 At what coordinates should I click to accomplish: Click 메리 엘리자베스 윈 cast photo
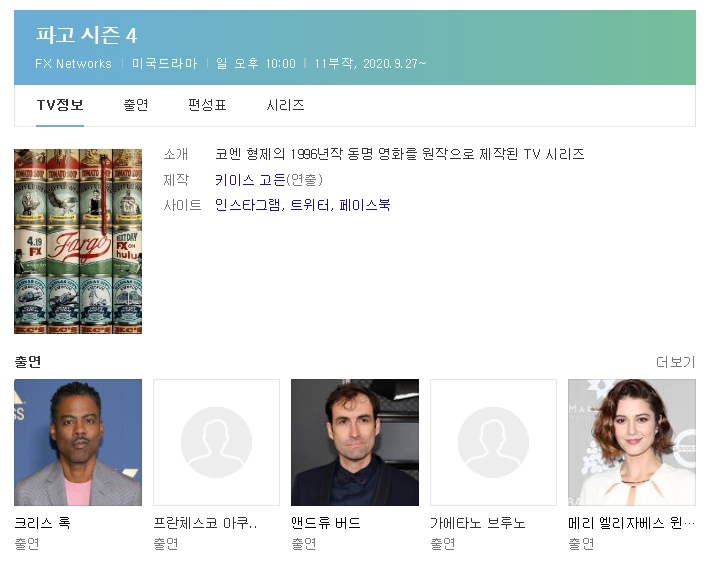(631, 442)
